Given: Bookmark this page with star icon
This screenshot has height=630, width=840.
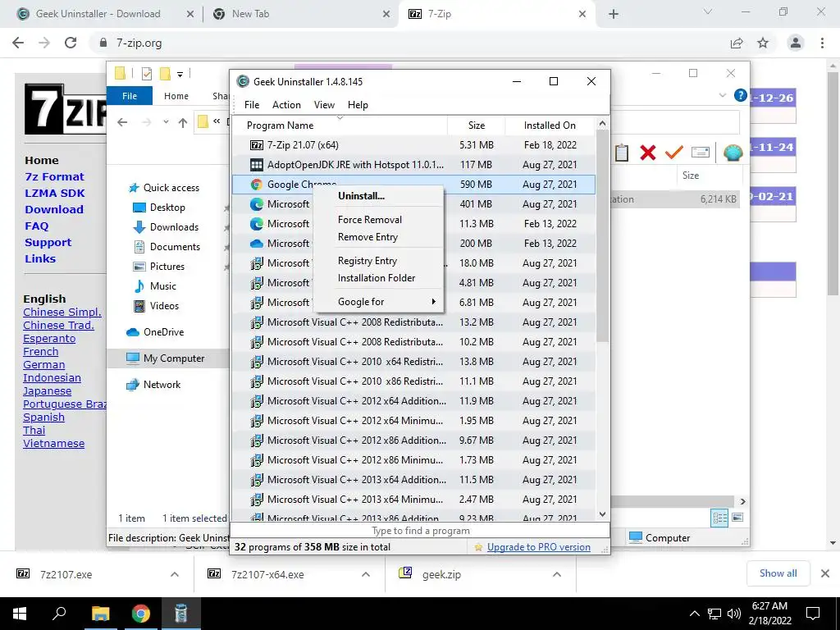Looking at the screenshot, I should pyautogui.click(x=763, y=43).
